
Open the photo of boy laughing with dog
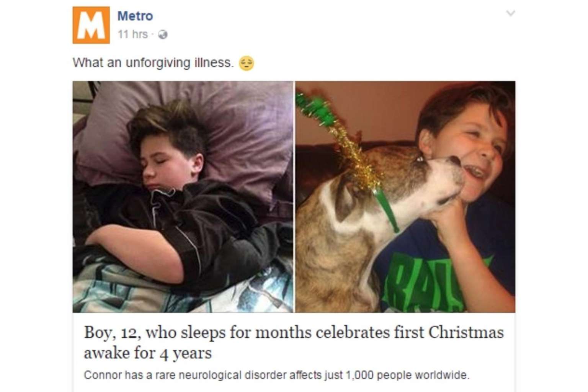coord(405,196)
